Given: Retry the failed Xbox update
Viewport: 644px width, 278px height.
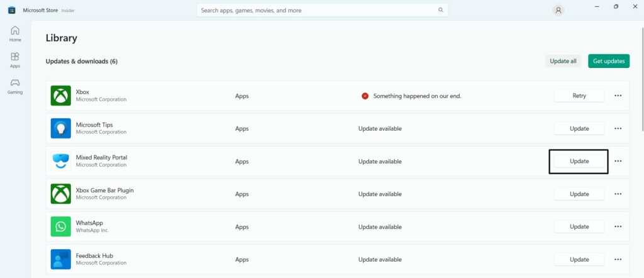Looking at the screenshot, I should (x=579, y=96).
